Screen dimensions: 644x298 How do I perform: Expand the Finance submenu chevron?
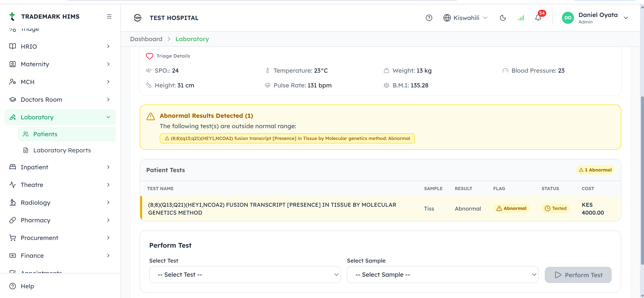click(x=108, y=256)
